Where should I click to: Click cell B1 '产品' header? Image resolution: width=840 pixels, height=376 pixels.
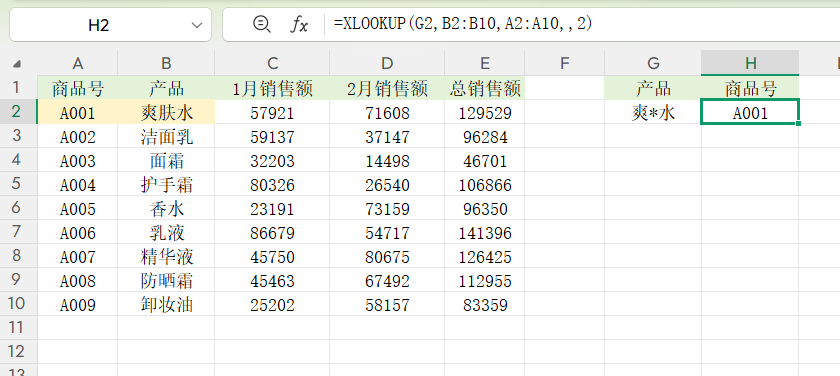click(166, 88)
